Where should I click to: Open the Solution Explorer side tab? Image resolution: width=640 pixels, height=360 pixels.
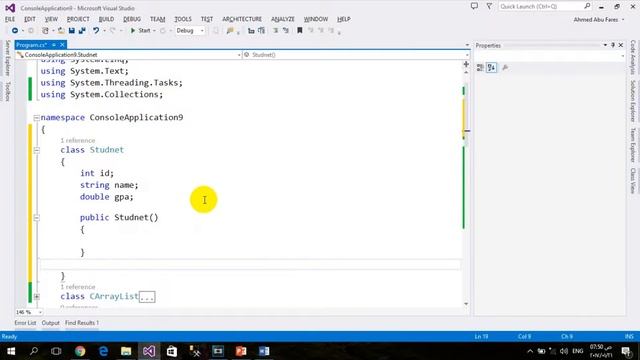tap(633, 101)
